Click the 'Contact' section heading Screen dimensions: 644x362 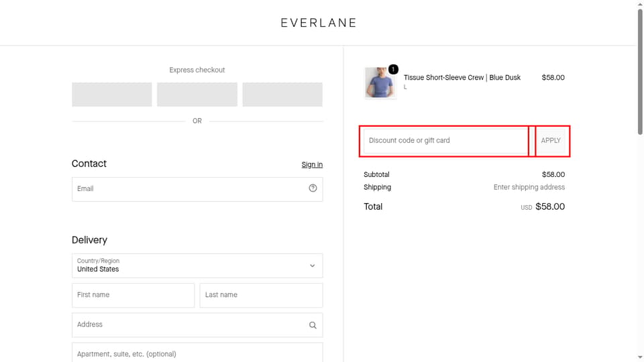point(89,164)
